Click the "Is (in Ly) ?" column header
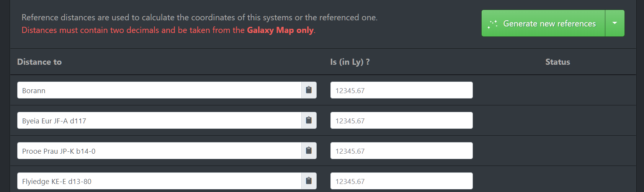Screen dimensions: 644x192 point(350,62)
